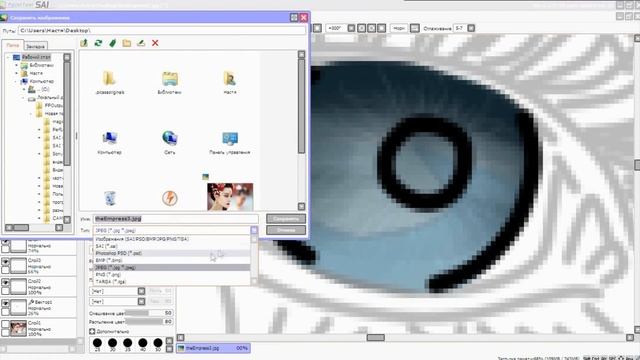640x360 pixels.
Task: Select the Панель управления icon
Action: point(230,138)
